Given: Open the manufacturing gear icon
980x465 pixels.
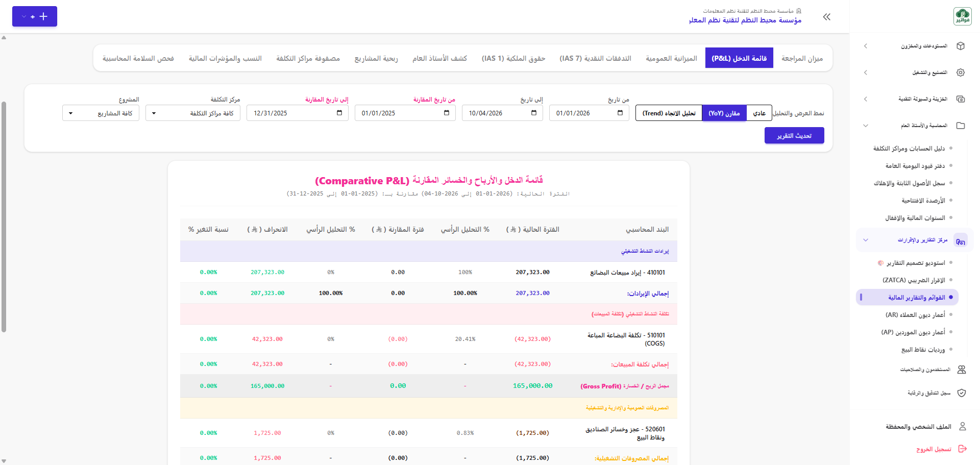Looking at the screenshot, I should (x=961, y=72).
